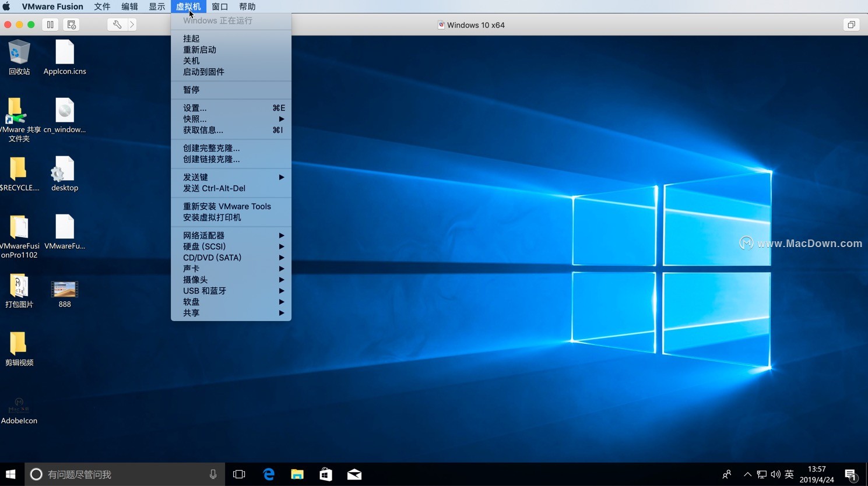Open the Microsoft Edge taskbar icon
Viewport: 868px width, 486px height.
pos(268,474)
